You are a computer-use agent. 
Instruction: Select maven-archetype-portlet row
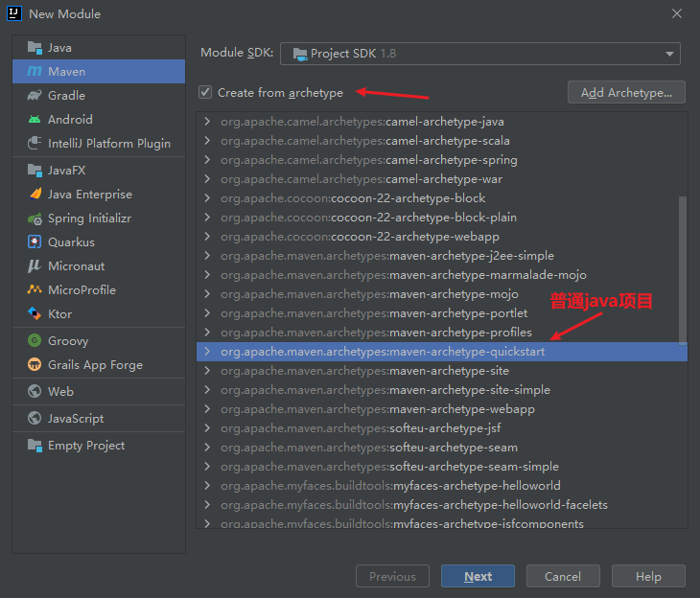click(441, 313)
